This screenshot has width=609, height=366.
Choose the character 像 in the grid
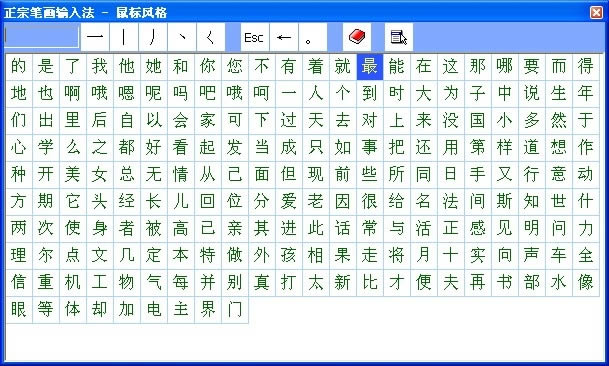[586, 282]
